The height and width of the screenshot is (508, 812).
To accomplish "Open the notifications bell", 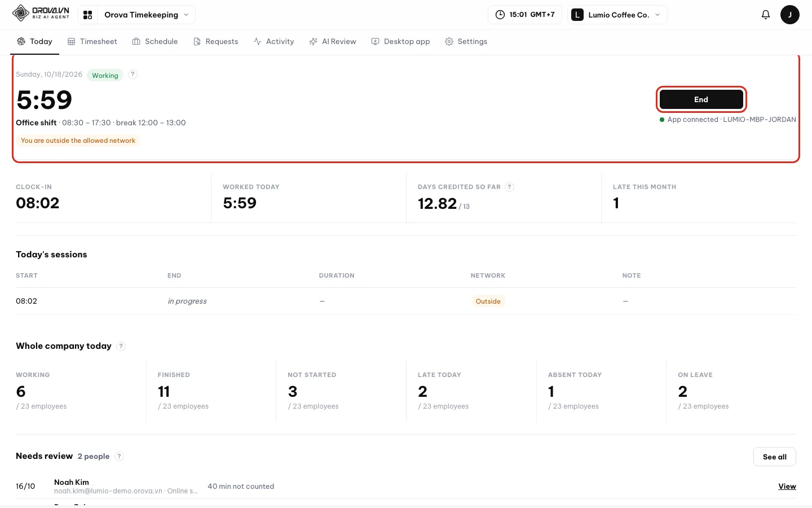I will click(x=765, y=15).
